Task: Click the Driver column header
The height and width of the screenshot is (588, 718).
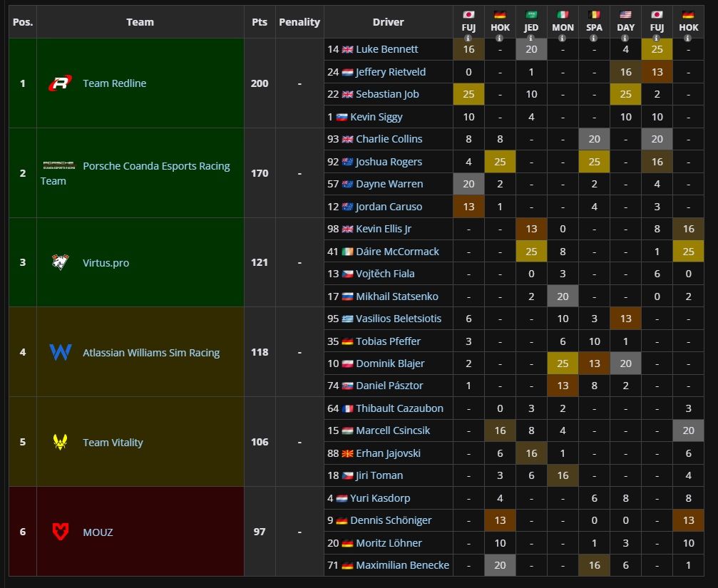Action: pyautogui.click(x=389, y=22)
